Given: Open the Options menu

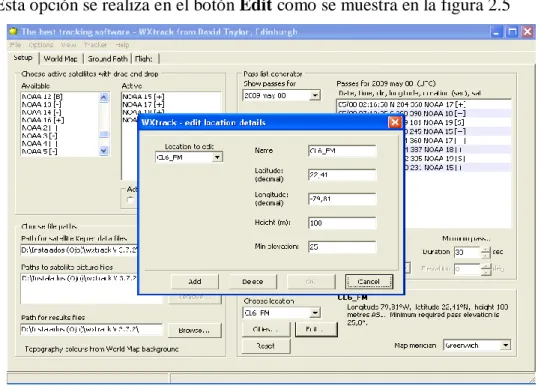Looking at the screenshot, I should coord(41,45).
